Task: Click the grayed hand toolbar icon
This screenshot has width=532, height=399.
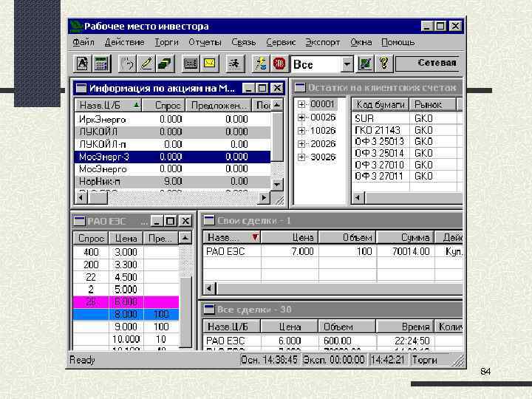Action: click(x=128, y=64)
